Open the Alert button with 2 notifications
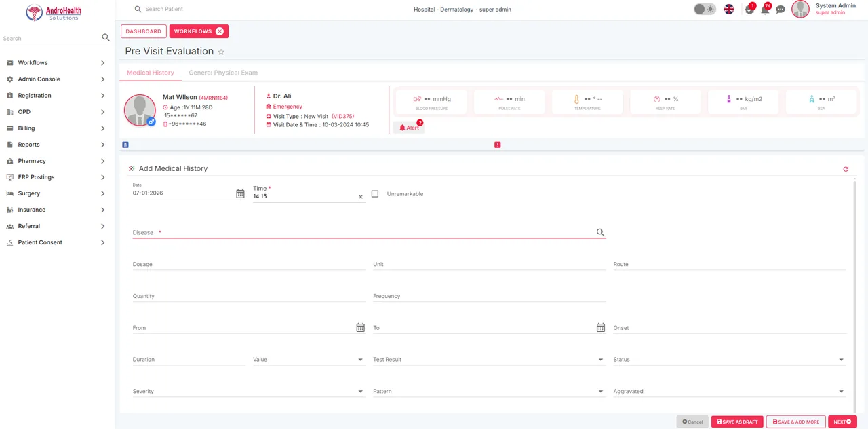This screenshot has width=868, height=429. click(409, 127)
